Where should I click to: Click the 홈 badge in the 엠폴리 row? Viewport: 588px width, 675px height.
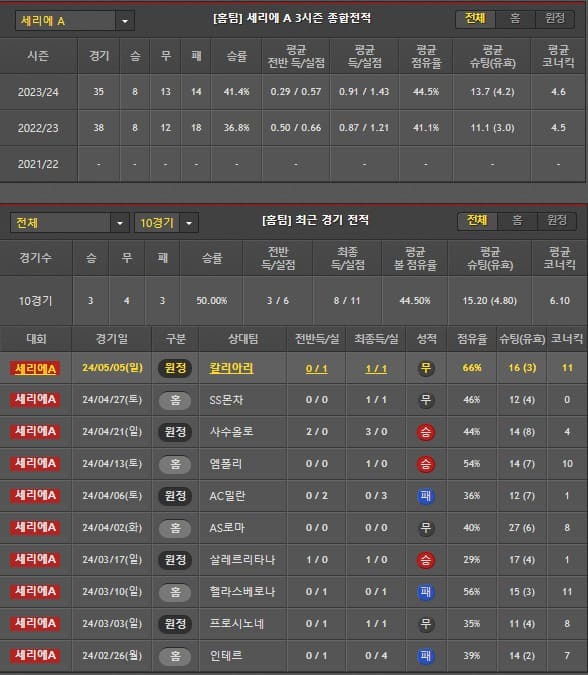pos(175,464)
